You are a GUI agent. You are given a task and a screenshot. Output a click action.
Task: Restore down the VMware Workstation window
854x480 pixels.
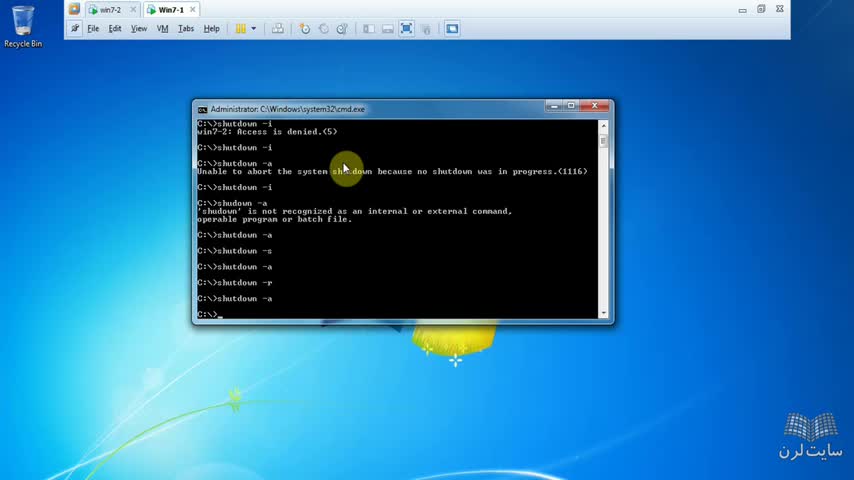[761, 9]
